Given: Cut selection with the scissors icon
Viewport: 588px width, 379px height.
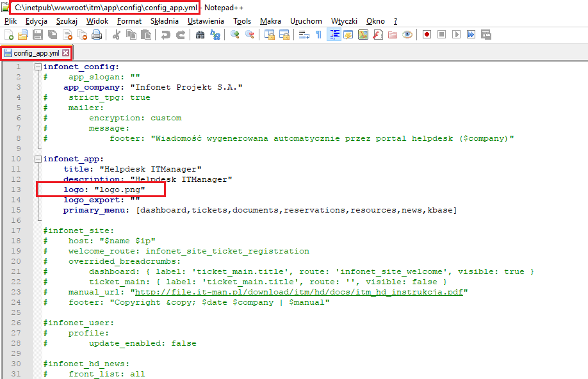Looking at the screenshot, I should coord(116,35).
